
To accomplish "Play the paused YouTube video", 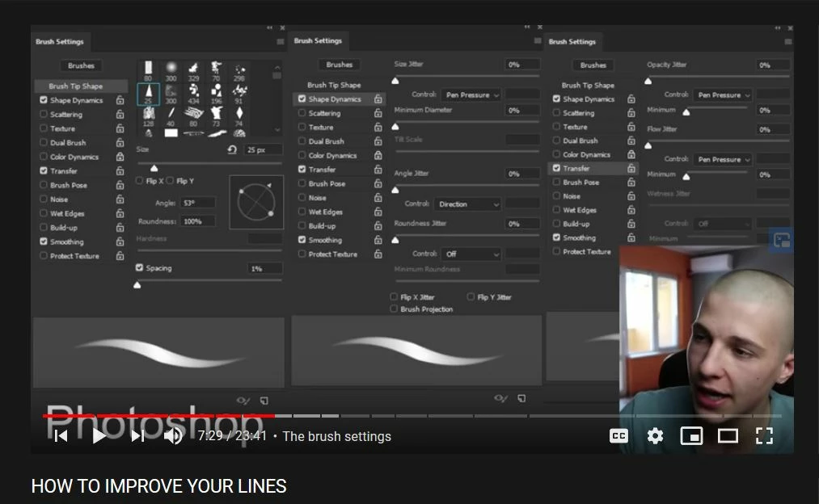I will (x=99, y=435).
